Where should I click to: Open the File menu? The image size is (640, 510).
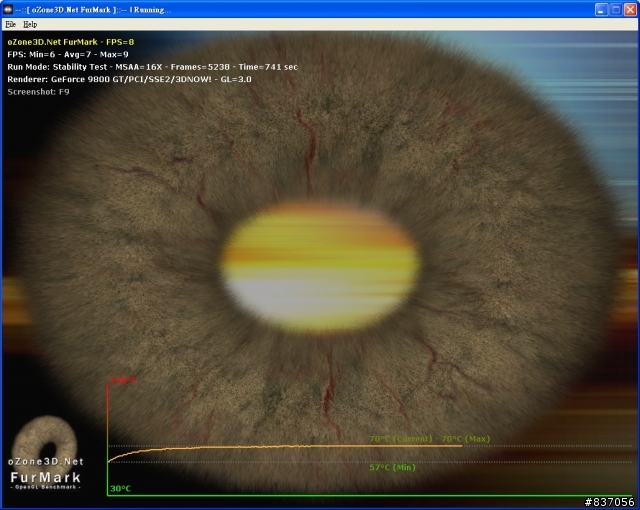(x=10, y=24)
